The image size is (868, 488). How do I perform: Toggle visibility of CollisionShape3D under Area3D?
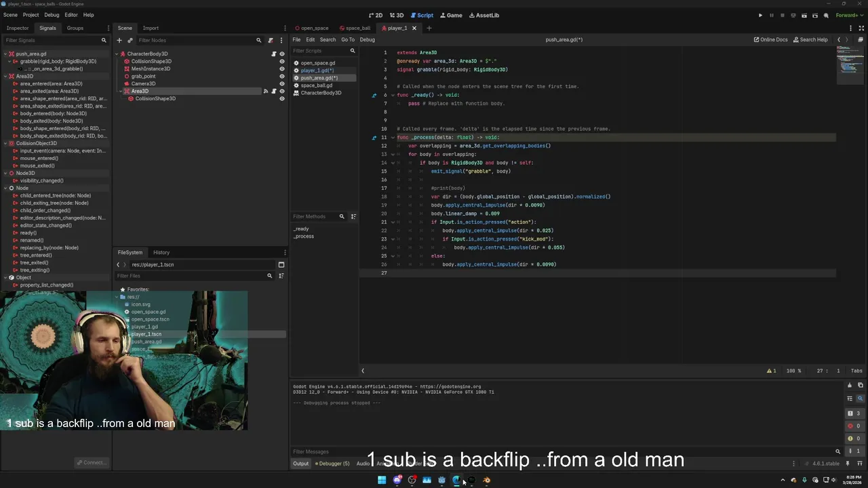click(x=282, y=98)
